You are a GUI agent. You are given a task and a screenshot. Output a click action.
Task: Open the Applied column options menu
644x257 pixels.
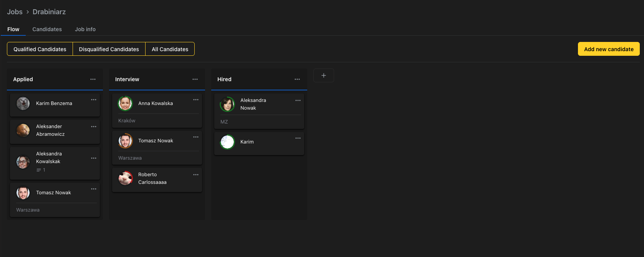pyautogui.click(x=93, y=79)
